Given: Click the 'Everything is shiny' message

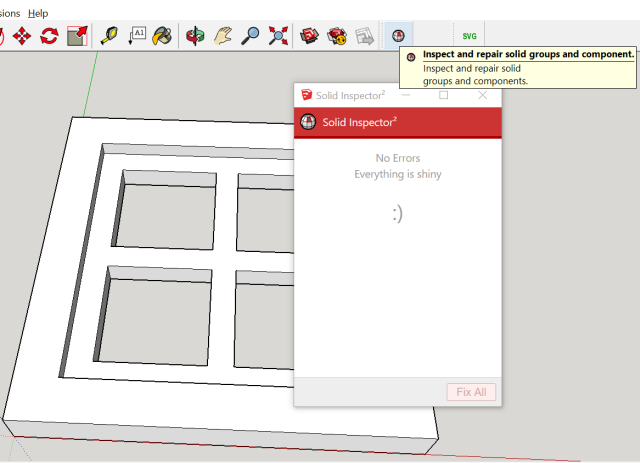Looking at the screenshot, I should 398,174.
